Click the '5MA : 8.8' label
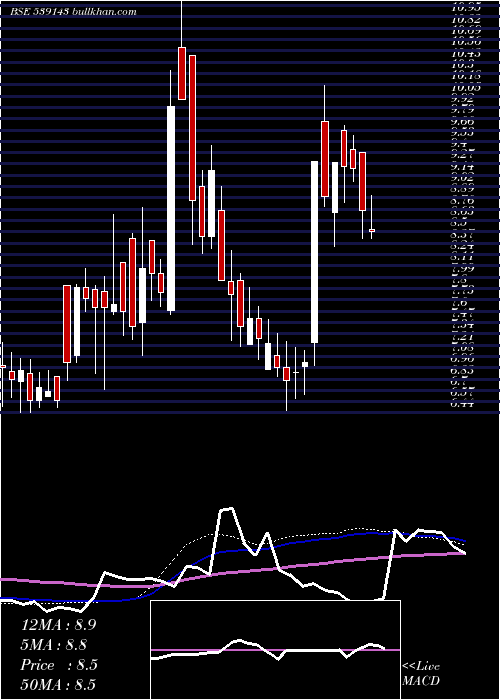This screenshot has height=700, width=500. [54, 645]
